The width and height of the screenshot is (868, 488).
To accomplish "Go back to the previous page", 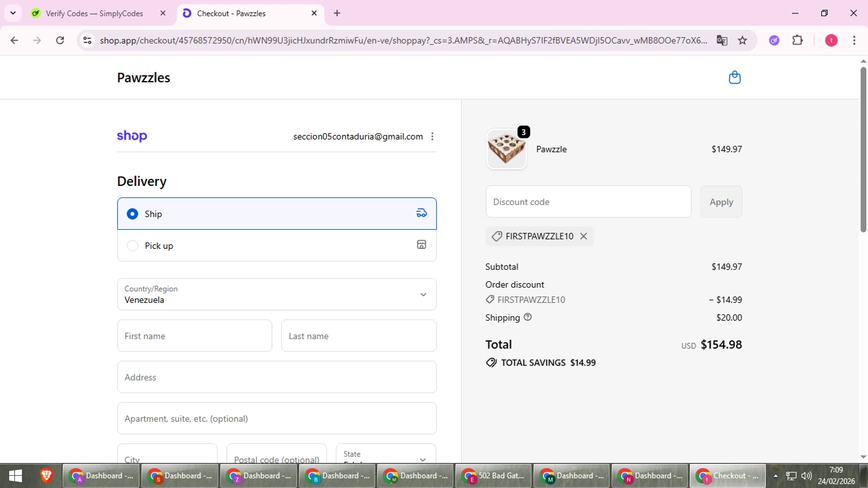I will pyautogui.click(x=14, y=41).
